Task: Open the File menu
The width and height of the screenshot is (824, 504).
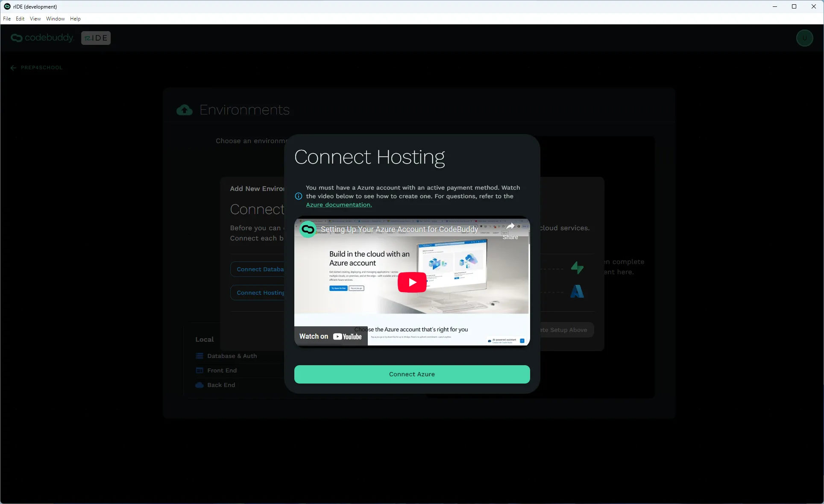Action: [x=7, y=19]
